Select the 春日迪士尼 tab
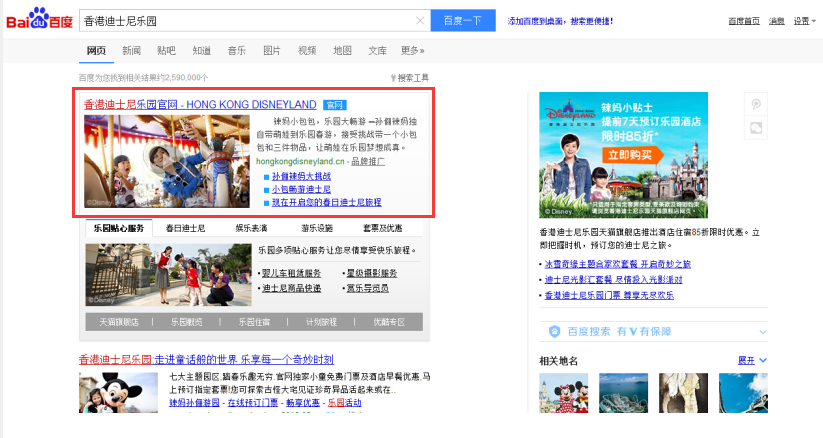The height and width of the screenshot is (438, 823). point(185,228)
